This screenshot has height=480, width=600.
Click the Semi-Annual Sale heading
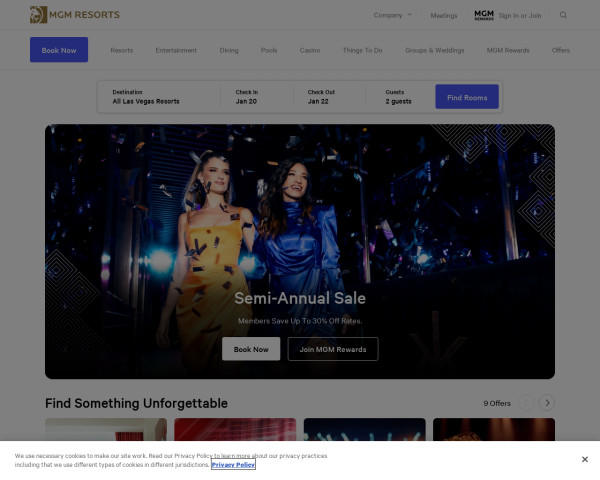point(300,298)
